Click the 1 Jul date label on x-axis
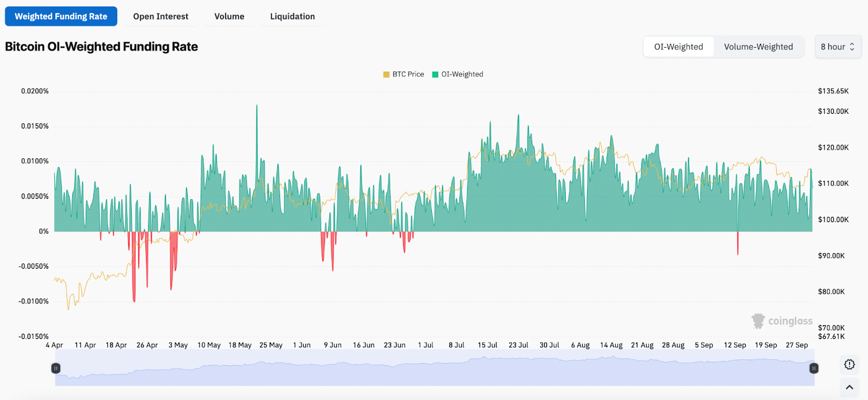Image resolution: width=868 pixels, height=400 pixels. pos(425,345)
